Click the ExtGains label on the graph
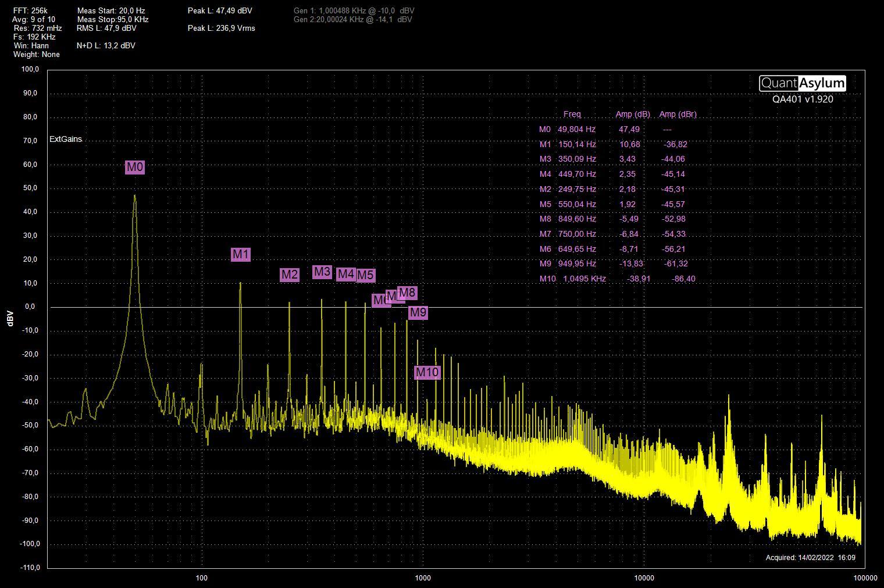 point(66,140)
